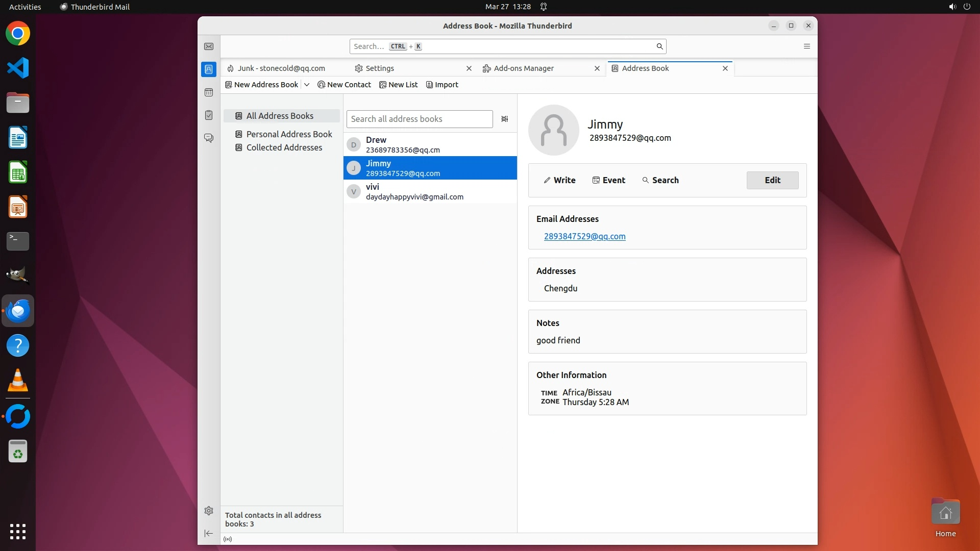Image resolution: width=980 pixels, height=551 pixels.
Task: Click the connection status icon in status bar
Action: pos(228,539)
